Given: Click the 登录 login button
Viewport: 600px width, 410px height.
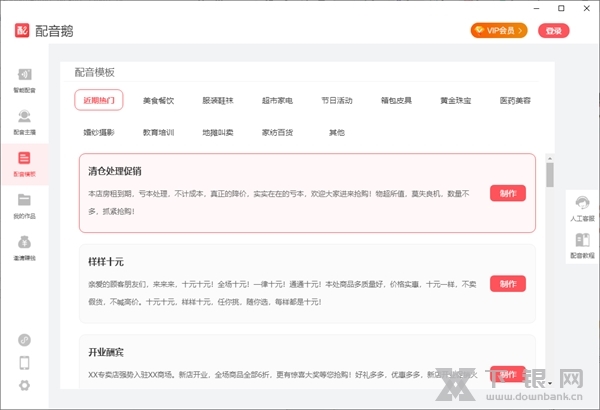Looking at the screenshot, I should (x=553, y=31).
